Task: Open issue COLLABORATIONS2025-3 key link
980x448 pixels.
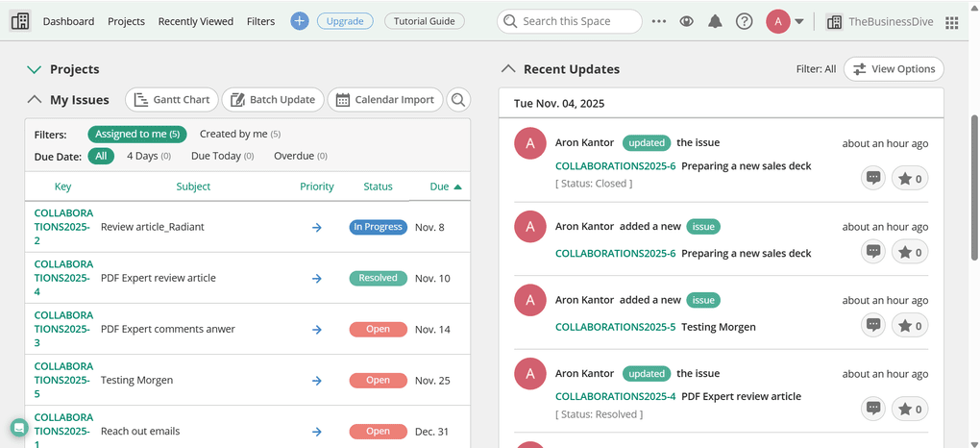Action: (x=63, y=329)
